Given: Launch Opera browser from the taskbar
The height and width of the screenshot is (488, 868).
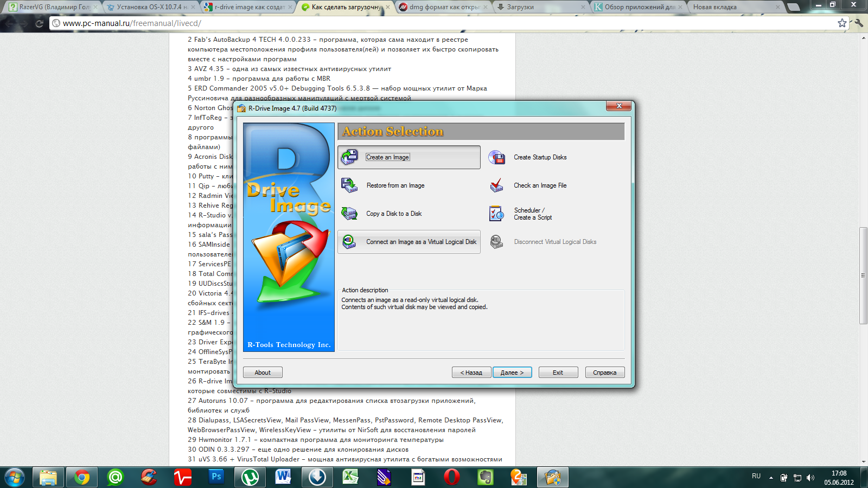Looking at the screenshot, I should 452,477.
